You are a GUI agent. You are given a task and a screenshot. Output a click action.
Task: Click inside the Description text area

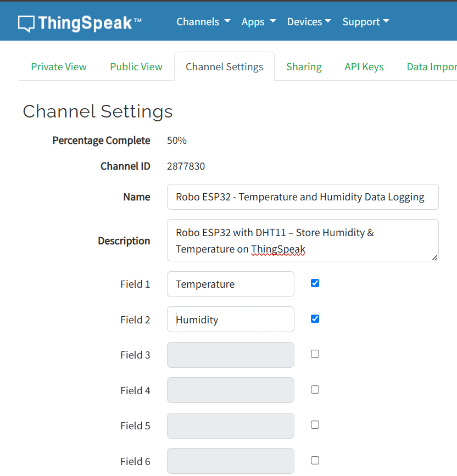tap(302, 240)
